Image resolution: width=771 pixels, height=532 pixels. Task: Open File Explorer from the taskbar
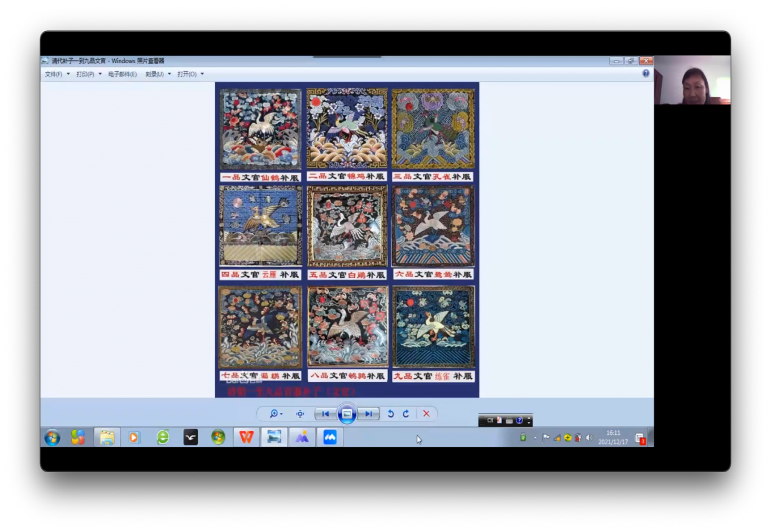coord(107,437)
